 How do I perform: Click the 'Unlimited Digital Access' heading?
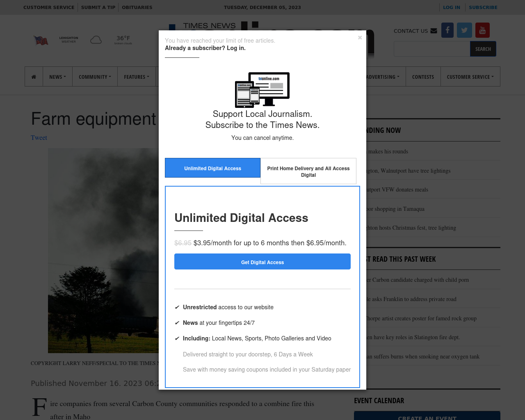241,218
